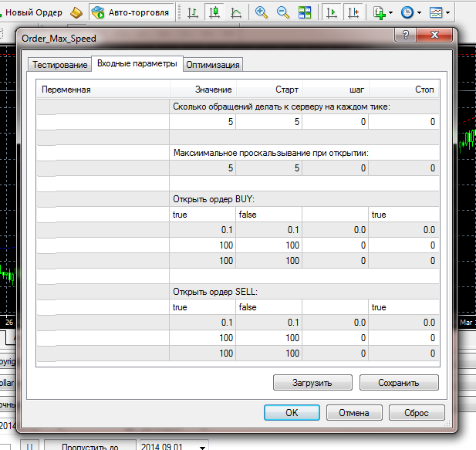476x450 pixels.
Task: Edit SELL lot Значение 0.1 cell
Action: tap(202, 323)
